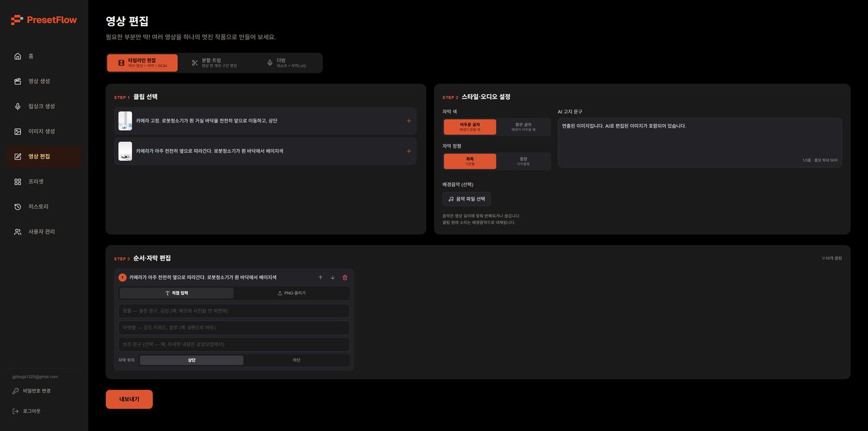Click the picture icon for 이미지 생성

click(18, 131)
